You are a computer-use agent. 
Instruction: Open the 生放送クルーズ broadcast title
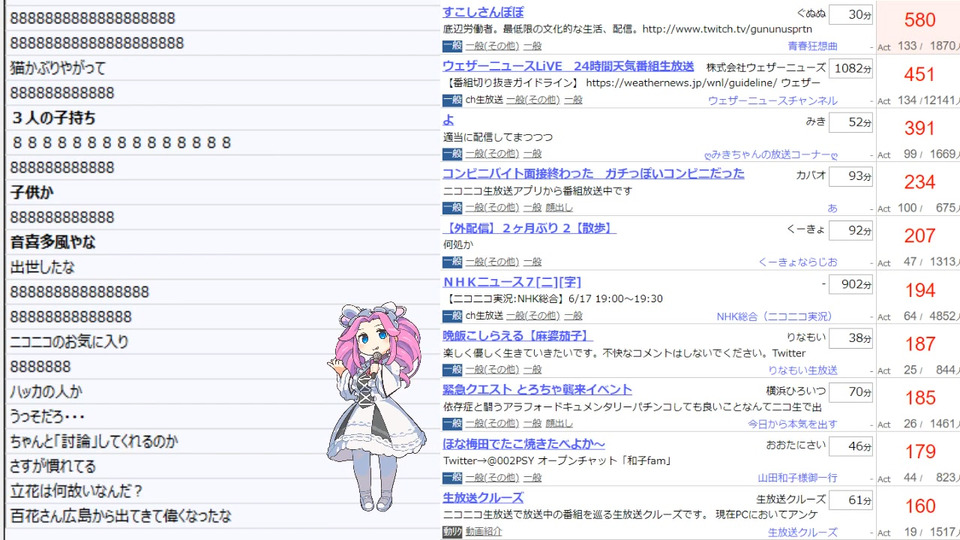click(x=483, y=498)
